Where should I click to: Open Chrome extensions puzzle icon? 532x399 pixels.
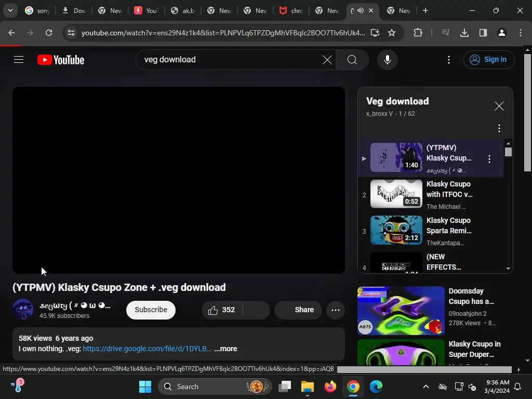coord(418,33)
